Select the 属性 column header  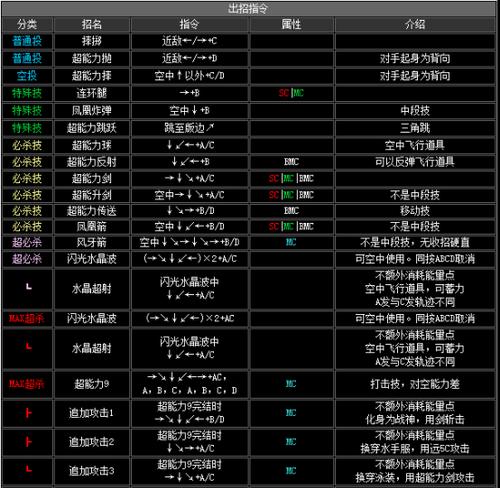(x=291, y=24)
